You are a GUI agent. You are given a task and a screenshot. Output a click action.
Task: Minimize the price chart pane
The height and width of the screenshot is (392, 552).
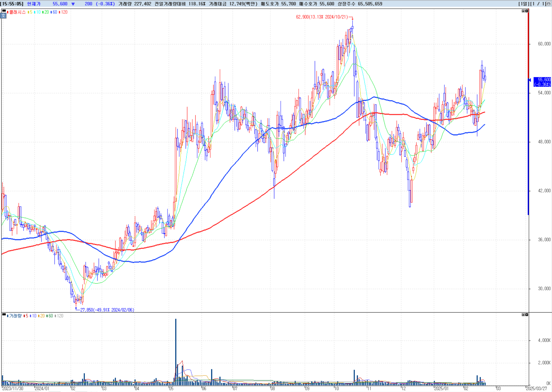point(523,11)
